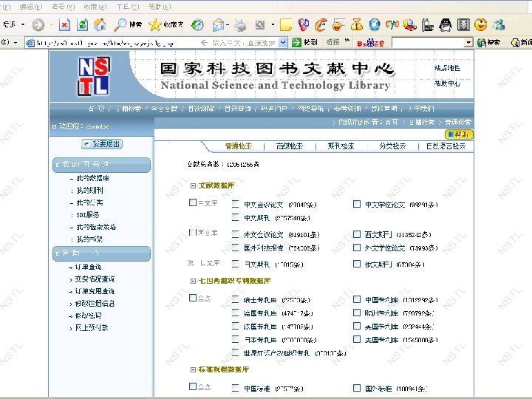Check the 中文期刊 database checkbox
532x399 pixels.
click(x=236, y=217)
